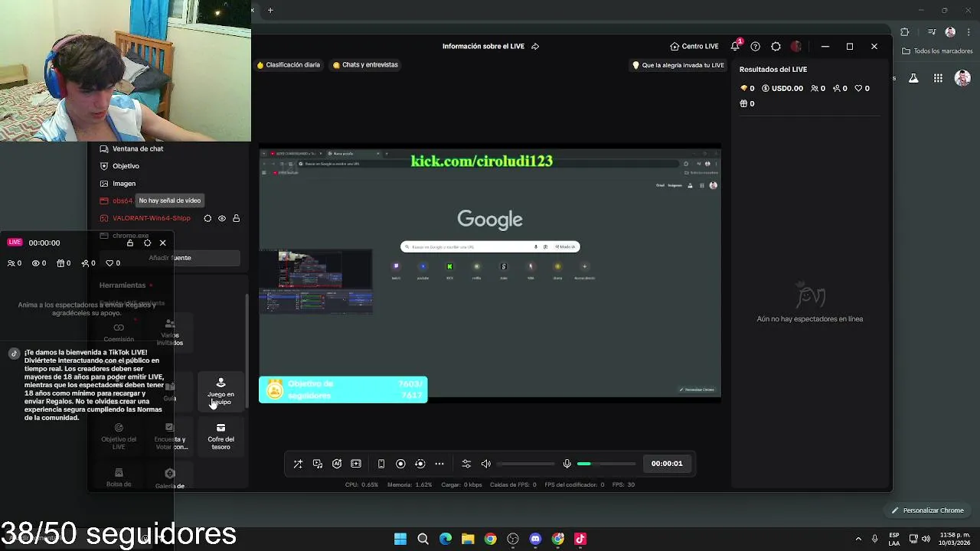Image resolution: width=980 pixels, height=551 pixels.
Task: Open the magic wand effects tool
Action: (x=298, y=464)
